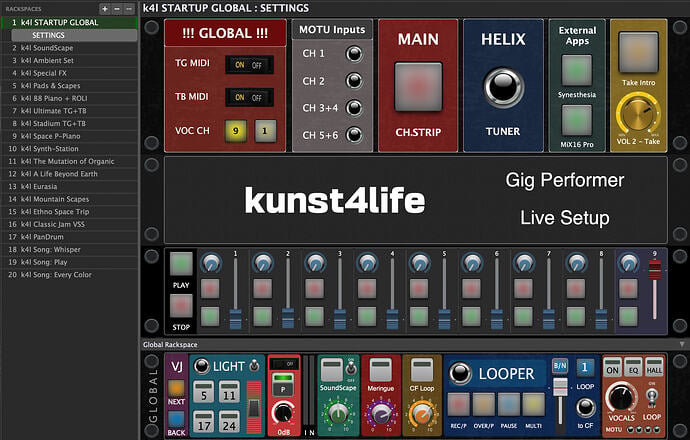
Task: Click the VJ NEXT orange pad
Action: pos(176,389)
